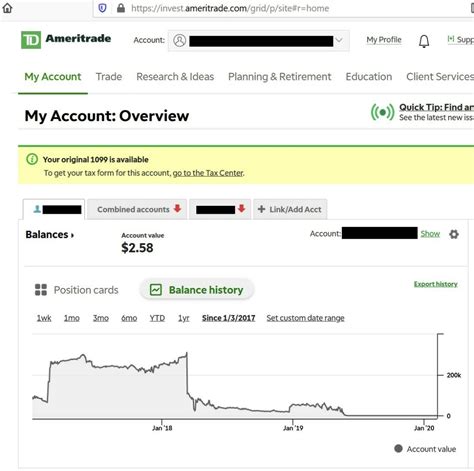Click the Jan '20 axis label
Image resolution: width=474 pixels, height=471 pixels.
tap(424, 428)
